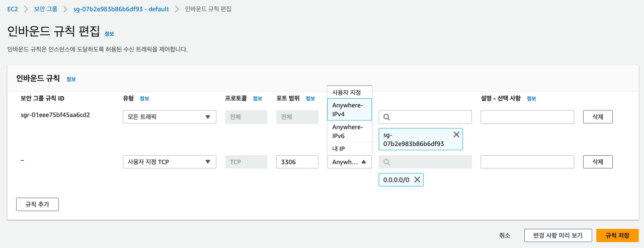Screen dimensions: 644x248
Task: Click the 인바운드 규칙 편집 page title
Action: click(x=53, y=32)
